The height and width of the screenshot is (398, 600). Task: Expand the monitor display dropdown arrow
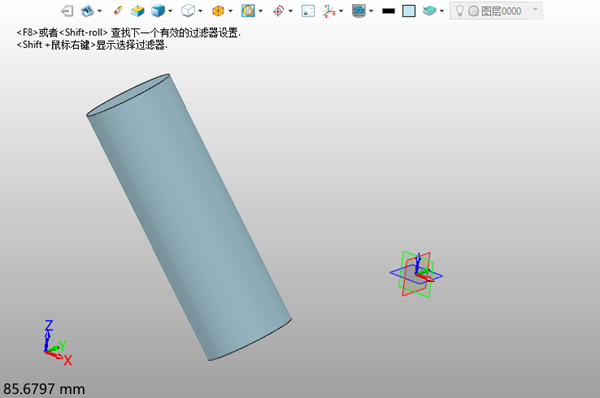coord(371,11)
